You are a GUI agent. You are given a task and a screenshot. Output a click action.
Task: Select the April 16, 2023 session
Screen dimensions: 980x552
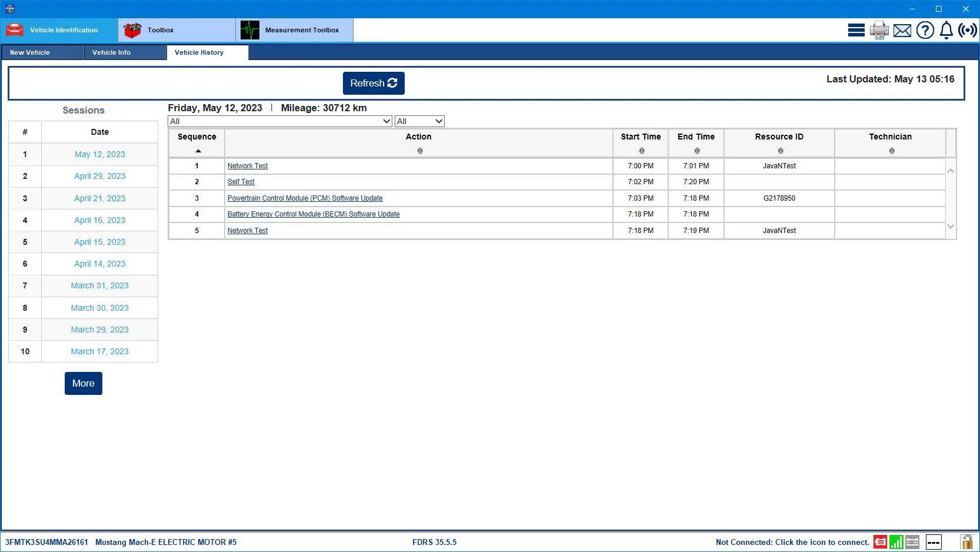click(100, 220)
